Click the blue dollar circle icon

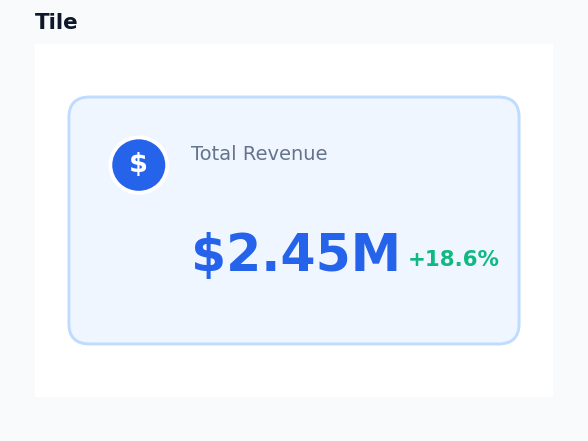point(139,165)
